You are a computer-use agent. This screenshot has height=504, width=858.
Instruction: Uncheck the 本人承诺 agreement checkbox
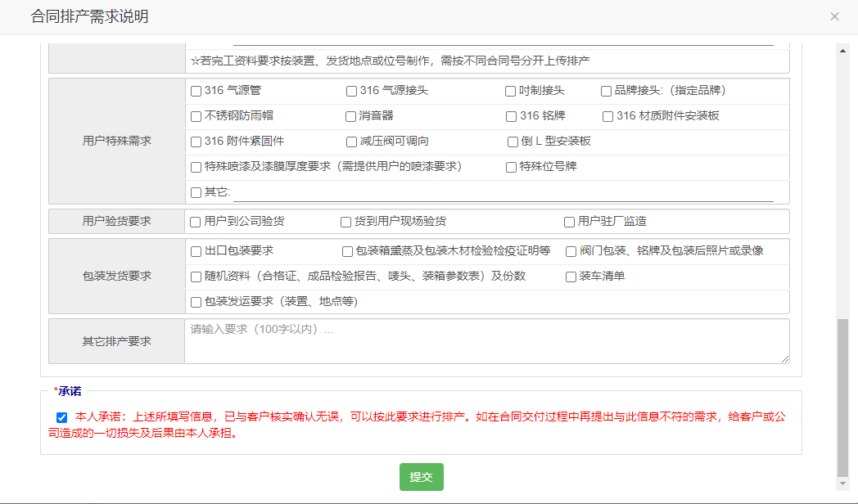61,416
